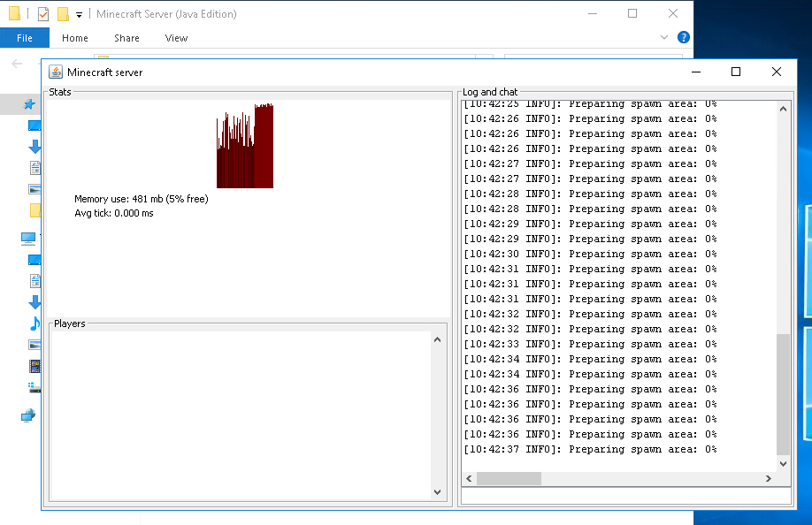Image resolution: width=812 pixels, height=525 pixels.
Task: Click the log's horizontal scrollbar thumb
Action: click(x=509, y=478)
